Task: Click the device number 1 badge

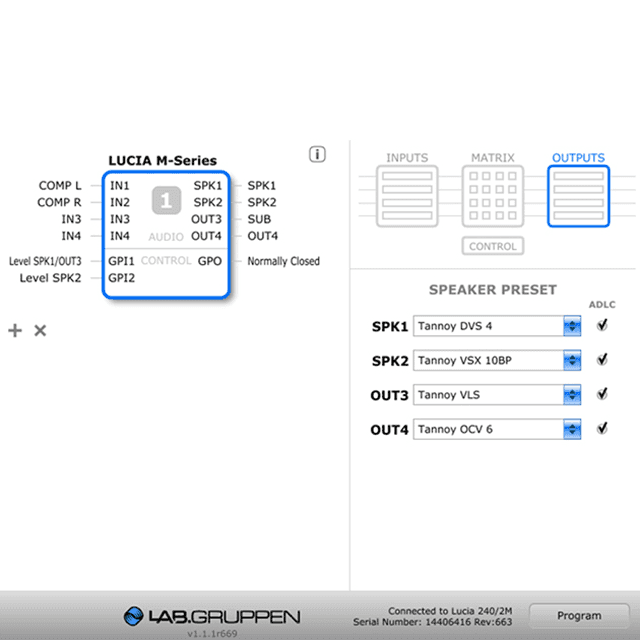Action: pos(166,201)
